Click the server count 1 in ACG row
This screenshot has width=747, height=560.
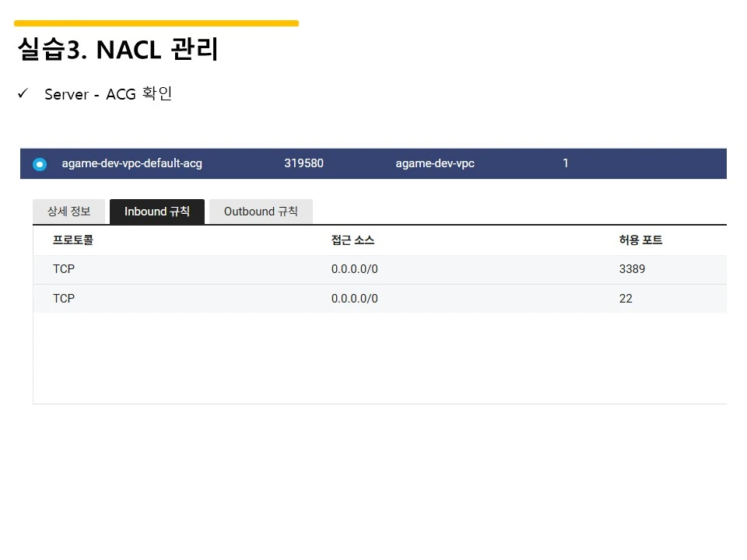(x=566, y=163)
